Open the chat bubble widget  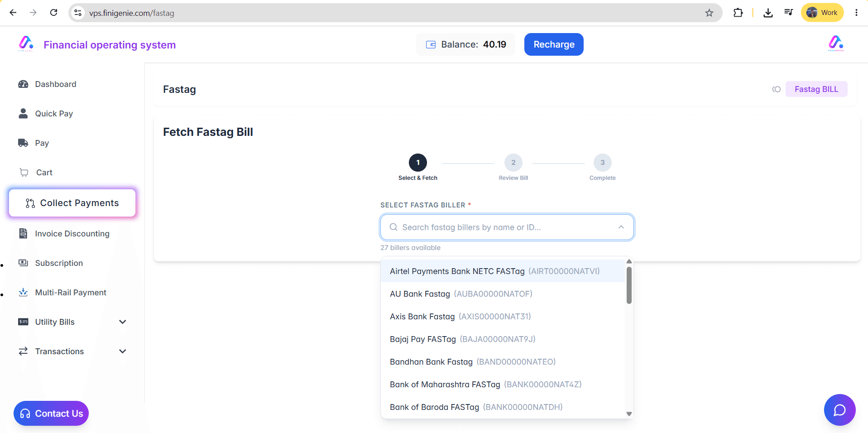pyautogui.click(x=840, y=410)
